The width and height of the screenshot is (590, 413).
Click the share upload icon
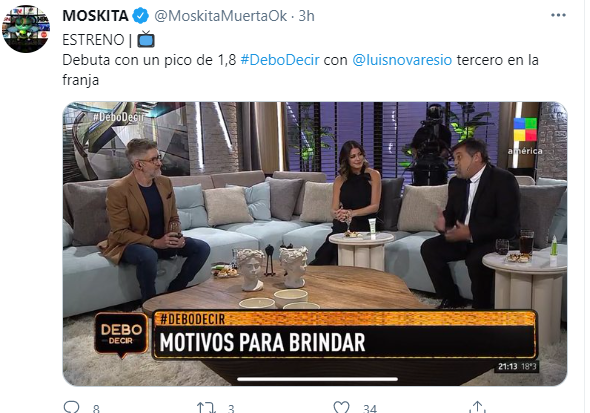click(477, 408)
